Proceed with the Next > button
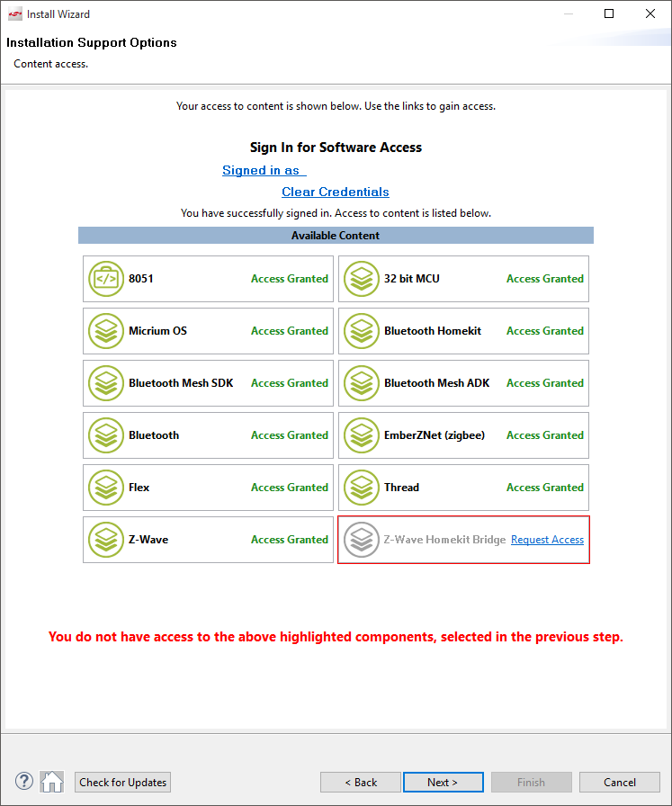Screen dimensions: 672x806 point(444,783)
